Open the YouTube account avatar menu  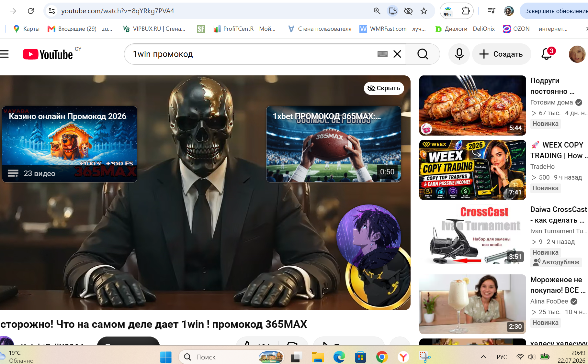(577, 54)
